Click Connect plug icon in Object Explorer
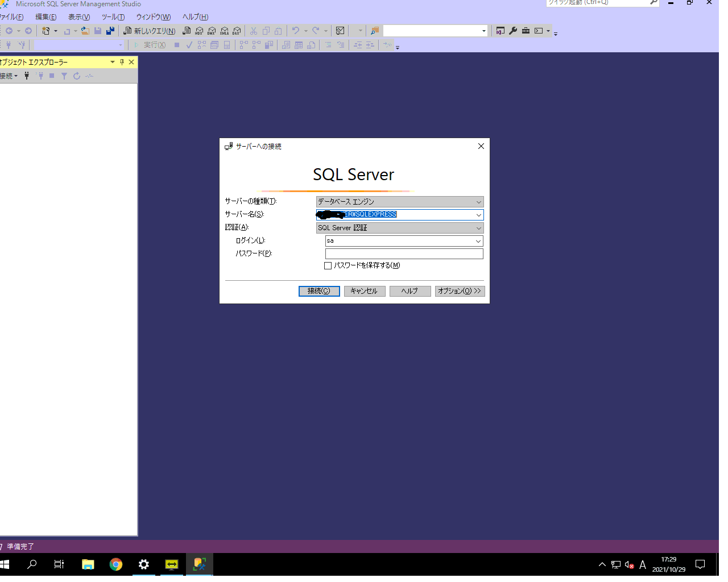This screenshot has height=582, width=728. 27,76
